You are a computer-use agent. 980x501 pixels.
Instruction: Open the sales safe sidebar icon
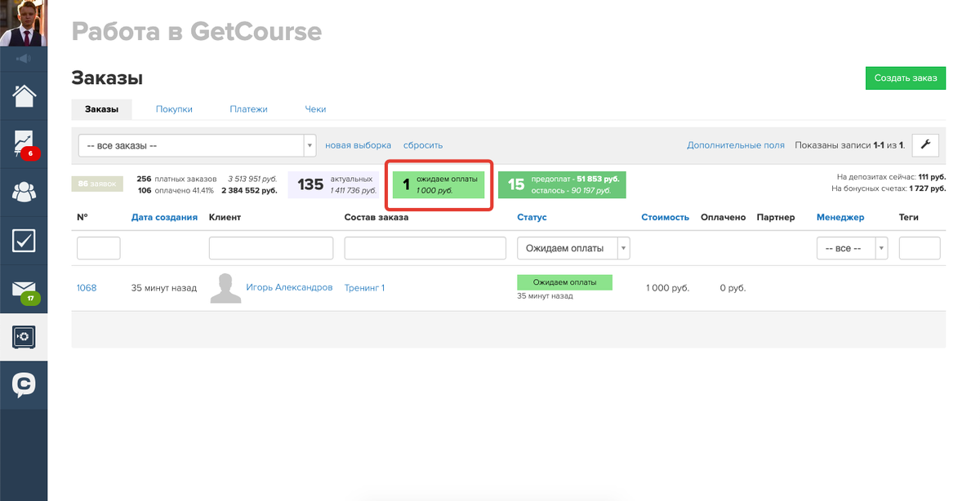(x=24, y=336)
